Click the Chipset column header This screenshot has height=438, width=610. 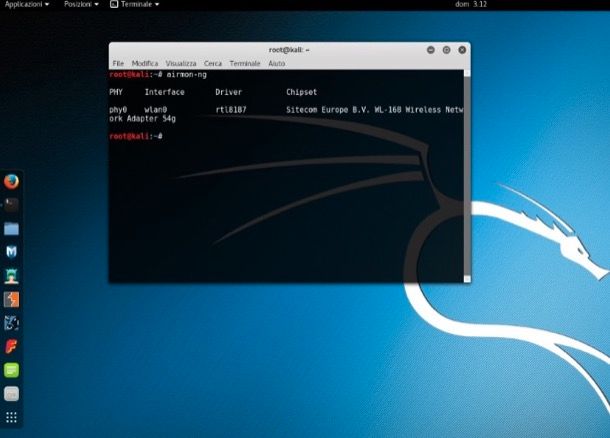point(301,92)
